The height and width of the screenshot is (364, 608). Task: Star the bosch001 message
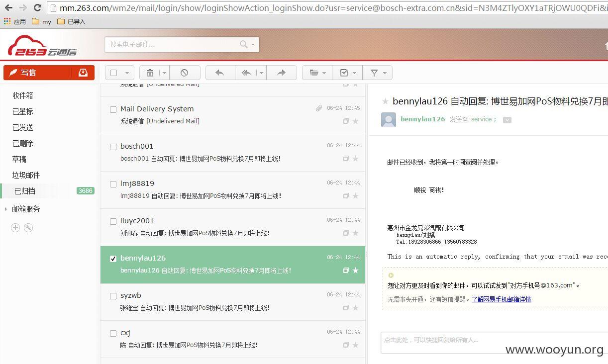(x=355, y=159)
